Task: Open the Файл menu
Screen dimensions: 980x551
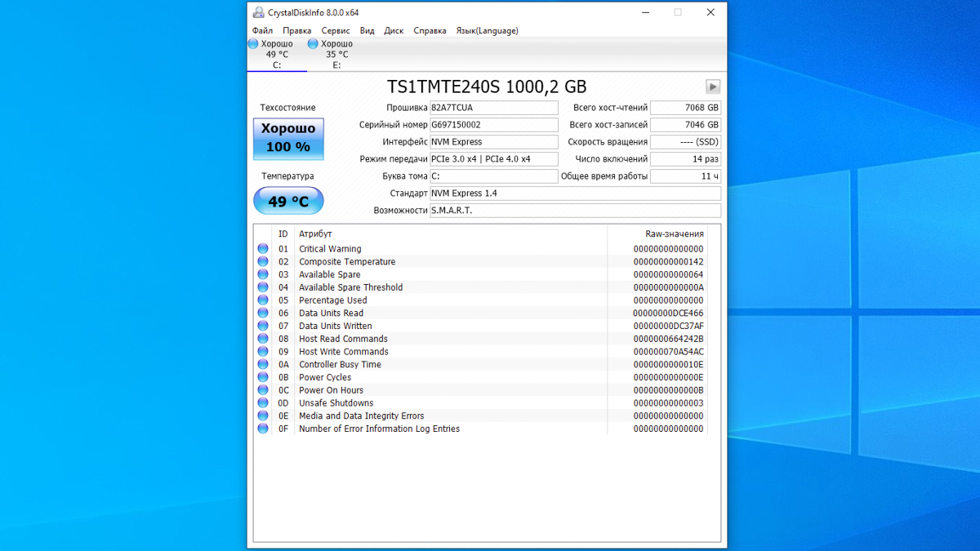Action: (262, 30)
